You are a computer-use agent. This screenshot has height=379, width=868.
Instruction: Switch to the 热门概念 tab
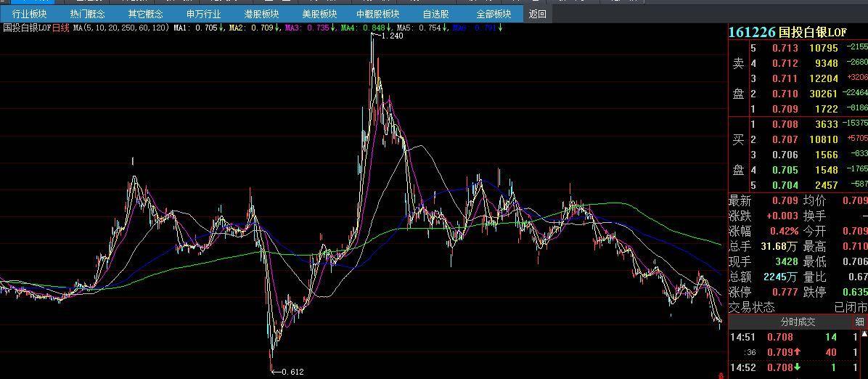point(88,15)
